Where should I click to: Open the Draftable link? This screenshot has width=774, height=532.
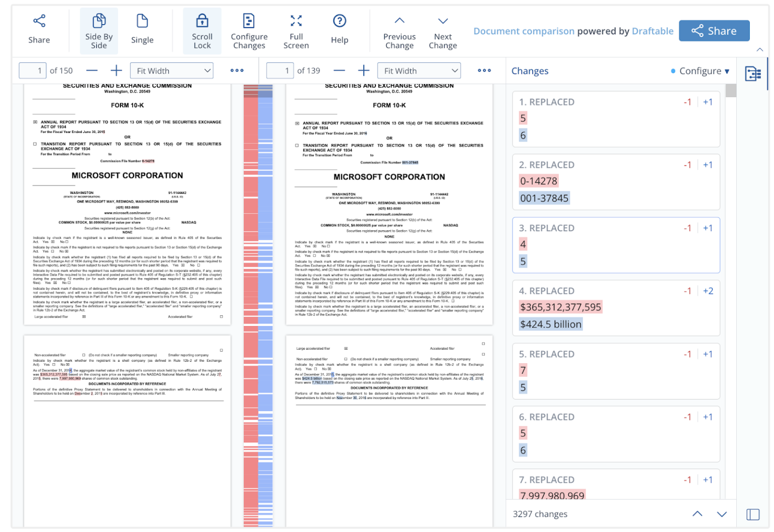652,31
